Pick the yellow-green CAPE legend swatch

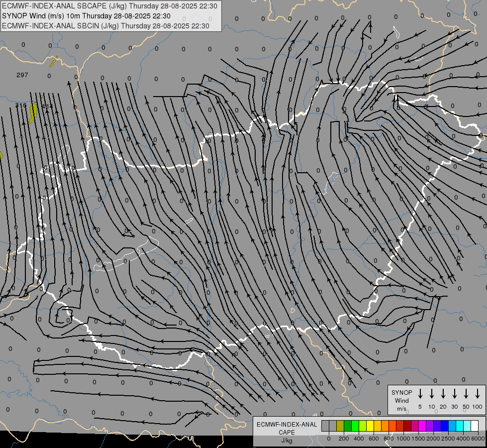pos(363,426)
